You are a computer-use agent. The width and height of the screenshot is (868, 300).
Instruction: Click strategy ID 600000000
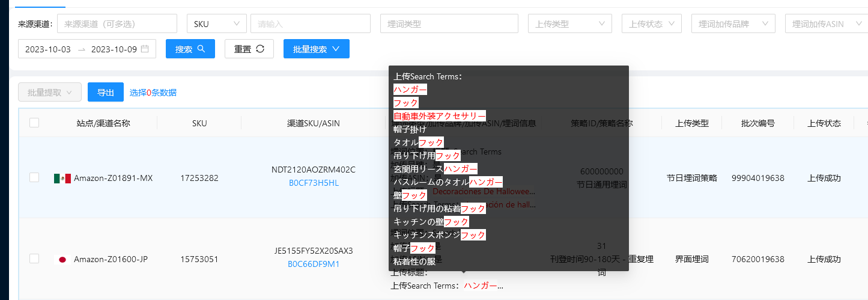[601, 171]
